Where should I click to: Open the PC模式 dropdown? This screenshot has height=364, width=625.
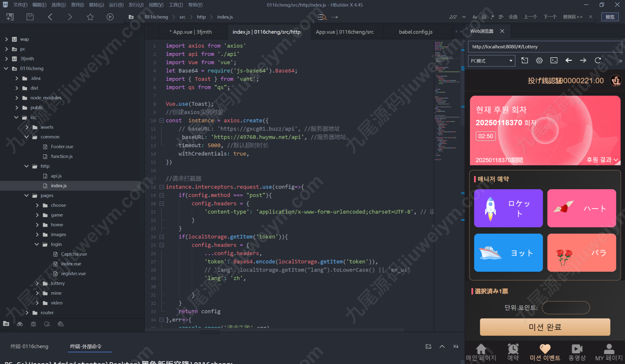point(491,61)
